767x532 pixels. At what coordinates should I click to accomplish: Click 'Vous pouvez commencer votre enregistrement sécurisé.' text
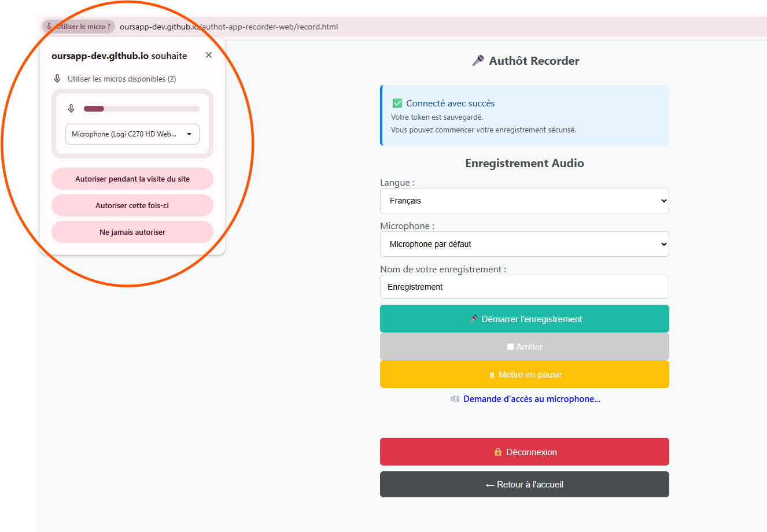[x=484, y=130]
